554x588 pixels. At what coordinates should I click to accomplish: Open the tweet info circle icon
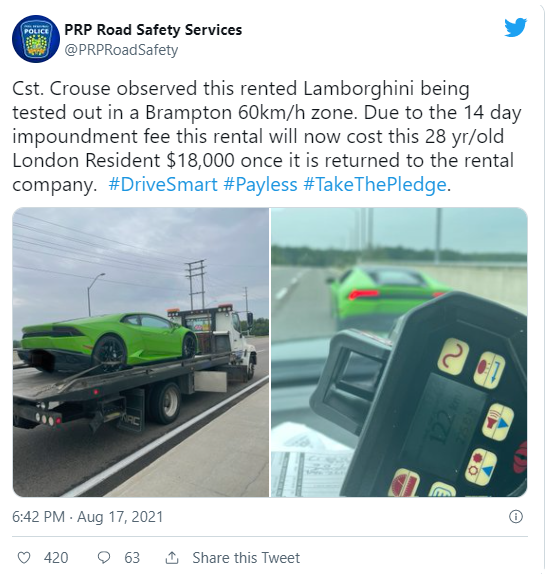tap(516, 517)
